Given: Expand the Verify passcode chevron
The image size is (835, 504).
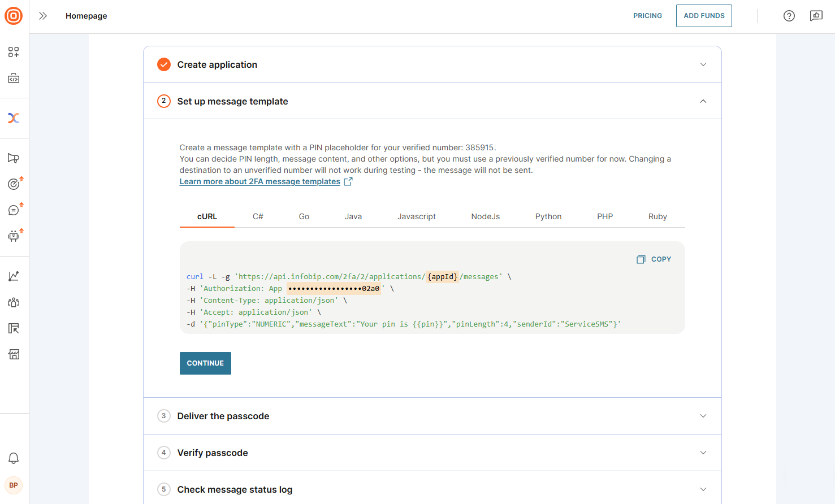Looking at the screenshot, I should pos(703,453).
